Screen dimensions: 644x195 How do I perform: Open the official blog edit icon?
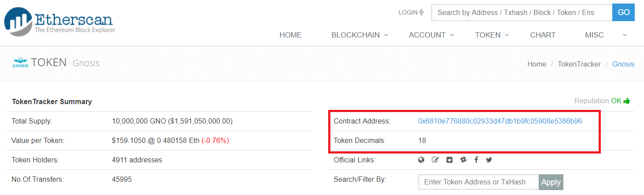tap(435, 160)
